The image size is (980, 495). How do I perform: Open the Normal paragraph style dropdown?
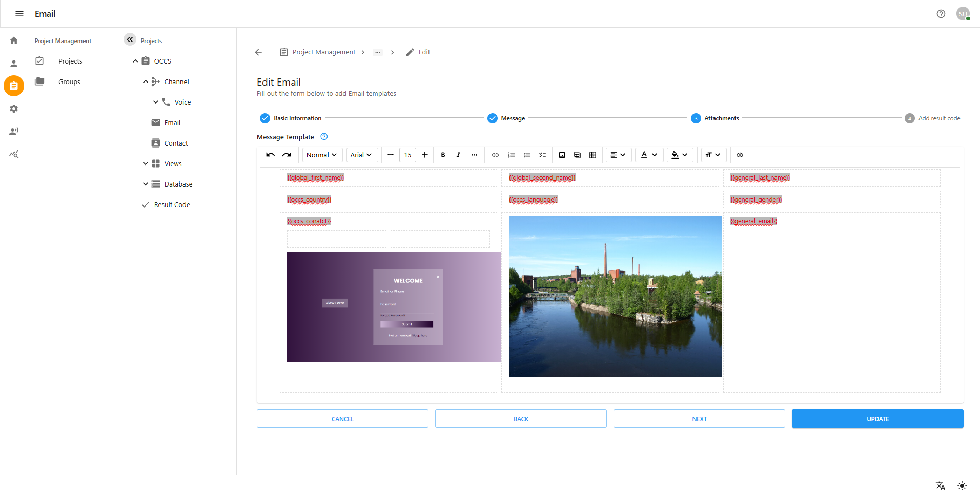point(321,155)
